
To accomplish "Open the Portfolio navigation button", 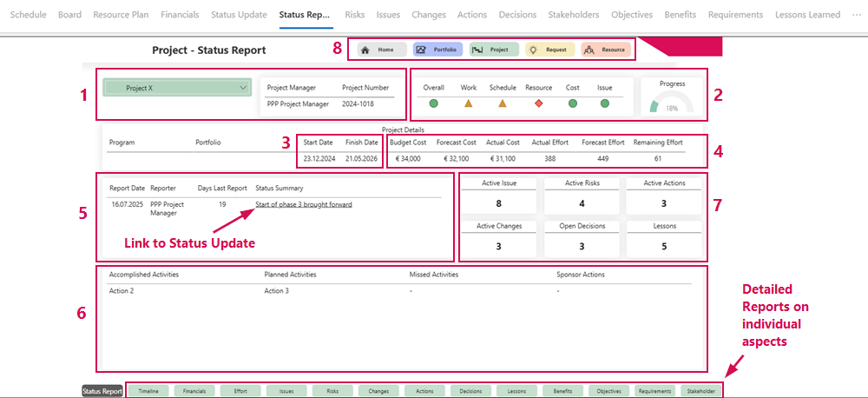I will 438,50.
